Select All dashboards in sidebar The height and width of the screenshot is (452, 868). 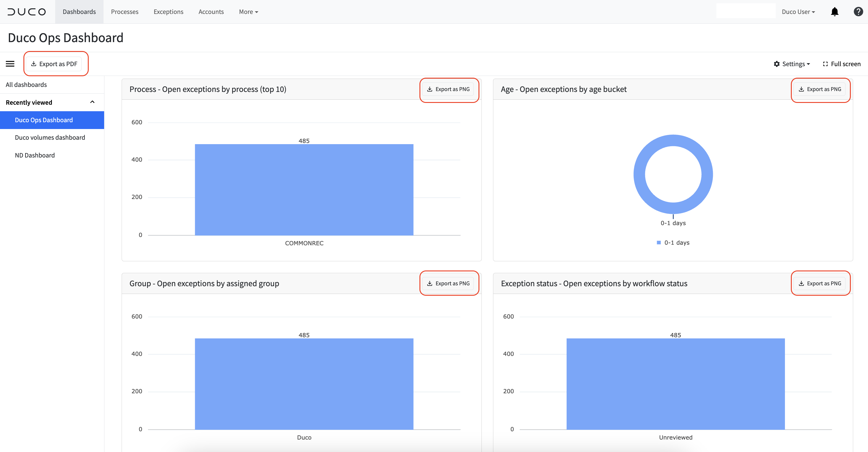click(26, 85)
